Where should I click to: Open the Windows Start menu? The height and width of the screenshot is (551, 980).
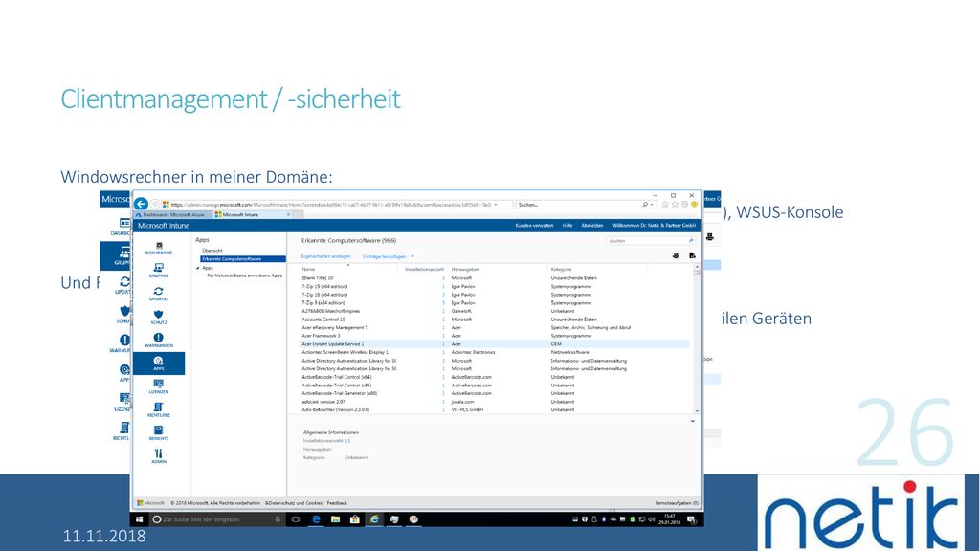[140, 519]
